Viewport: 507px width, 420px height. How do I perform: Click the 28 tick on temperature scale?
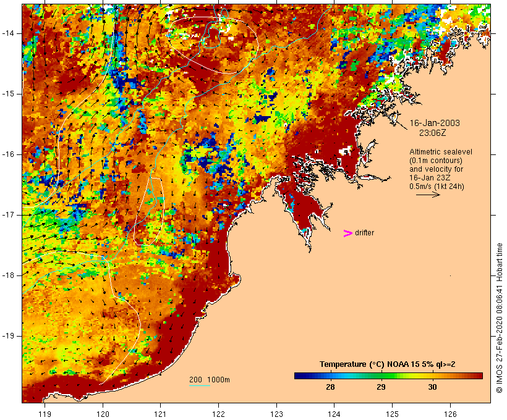click(x=330, y=387)
